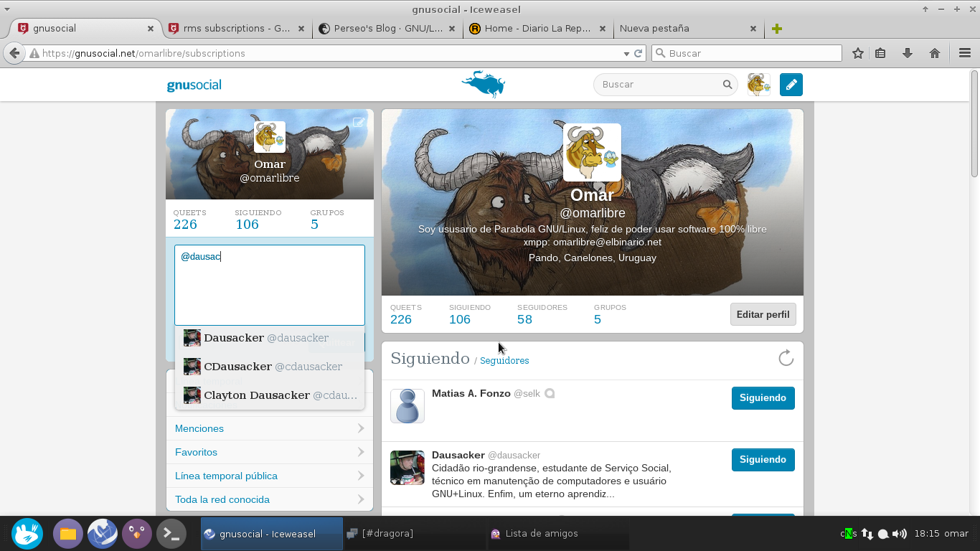Click the volume icon in the system tray

pyautogui.click(x=900, y=534)
